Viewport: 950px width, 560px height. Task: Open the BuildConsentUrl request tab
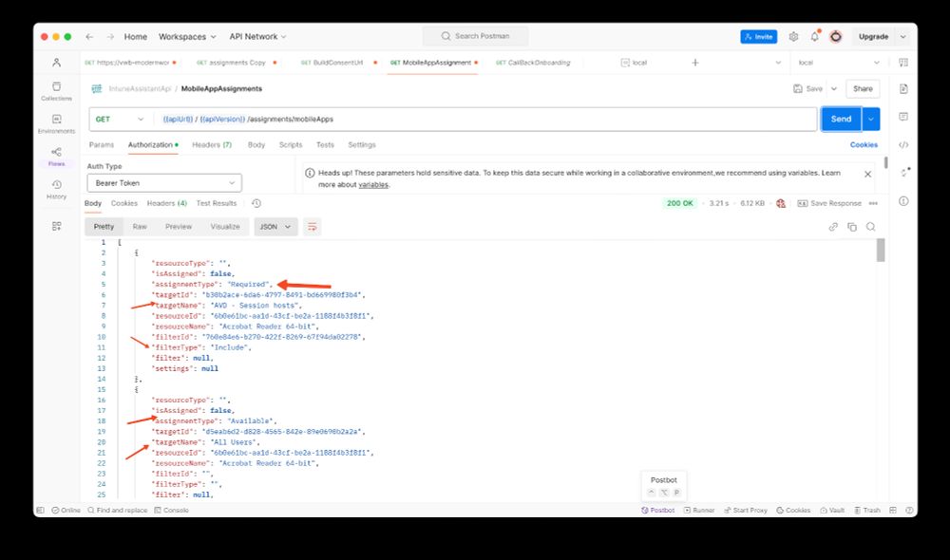(x=338, y=63)
